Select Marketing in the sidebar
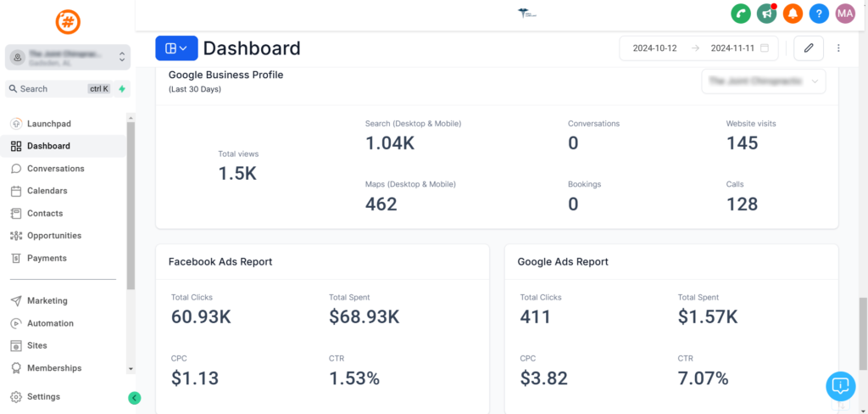This screenshot has width=868, height=414. (x=47, y=300)
